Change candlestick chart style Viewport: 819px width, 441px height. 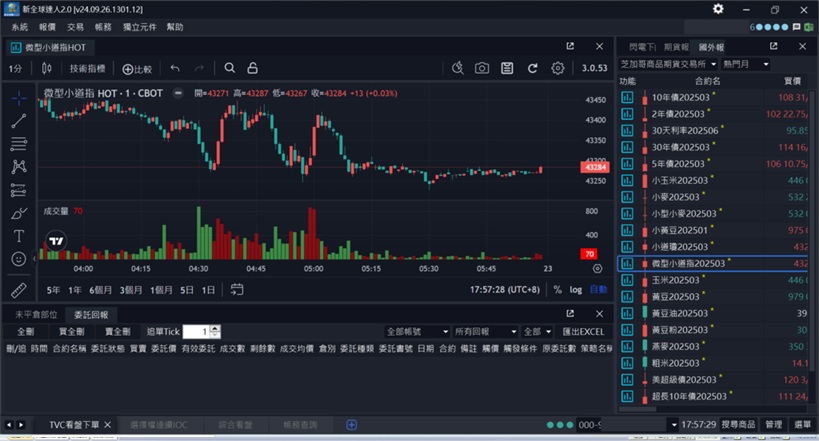click(x=46, y=68)
